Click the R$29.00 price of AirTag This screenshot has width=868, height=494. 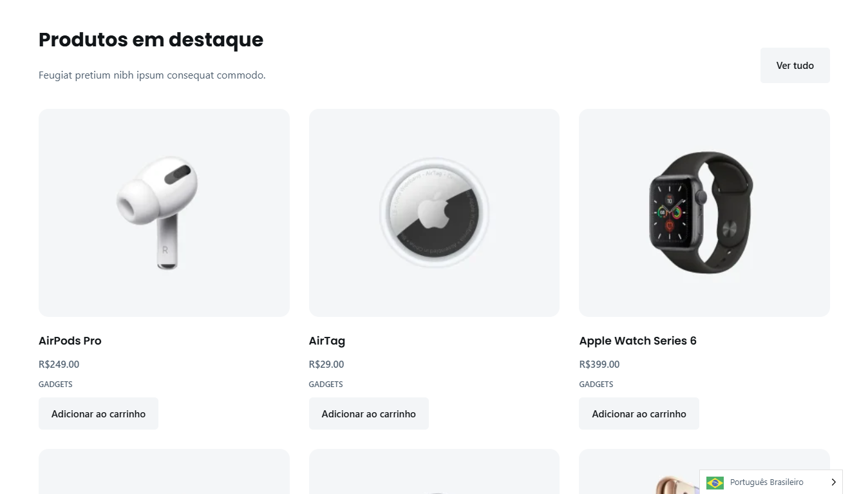click(326, 365)
